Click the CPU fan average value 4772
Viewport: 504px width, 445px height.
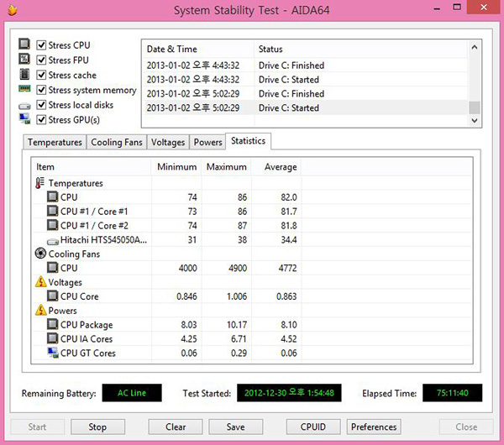pos(287,268)
